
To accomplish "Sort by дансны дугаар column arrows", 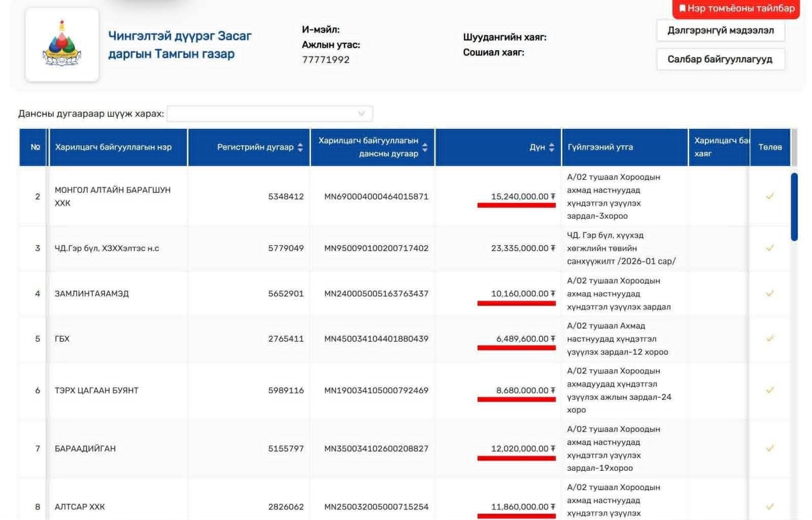I will [425, 147].
